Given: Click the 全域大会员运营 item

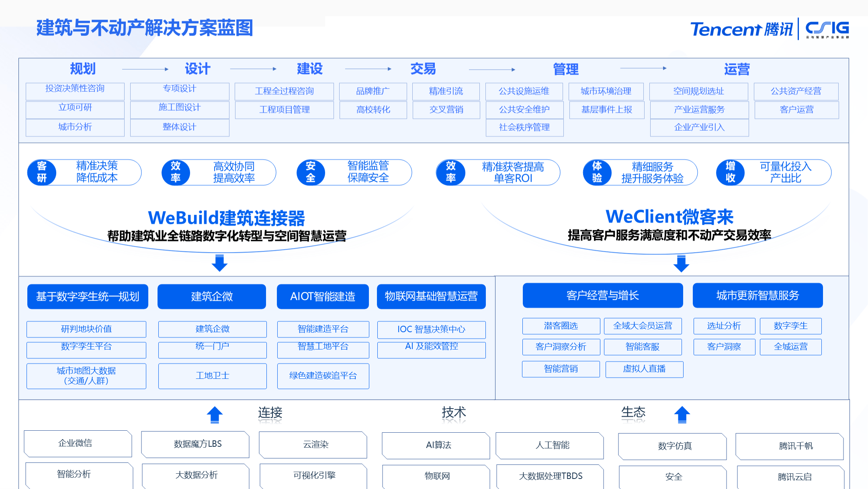Looking at the screenshot, I should pyautogui.click(x=643, y=326).
